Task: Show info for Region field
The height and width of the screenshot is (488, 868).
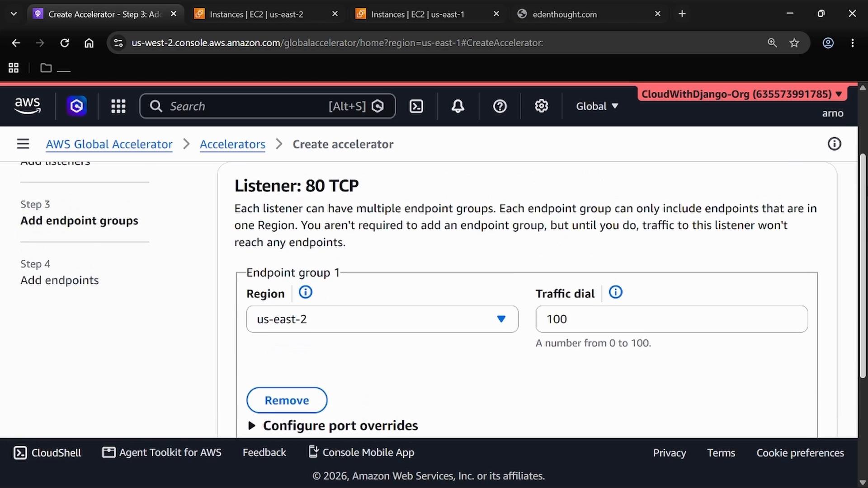Action: point(306,292)
